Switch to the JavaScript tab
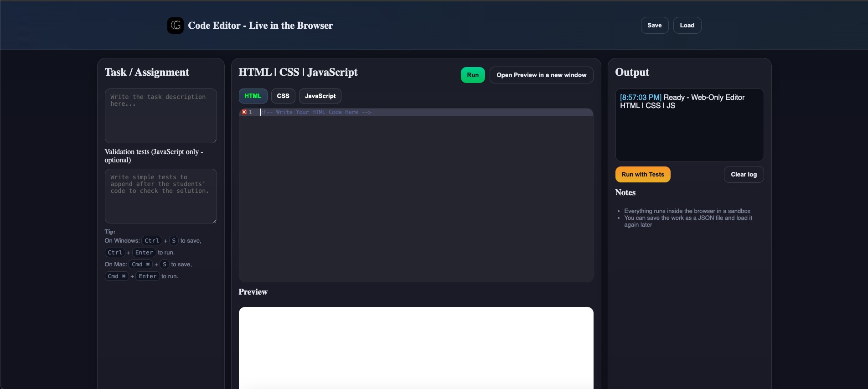868x389 pixels. (x=320, y=96)
